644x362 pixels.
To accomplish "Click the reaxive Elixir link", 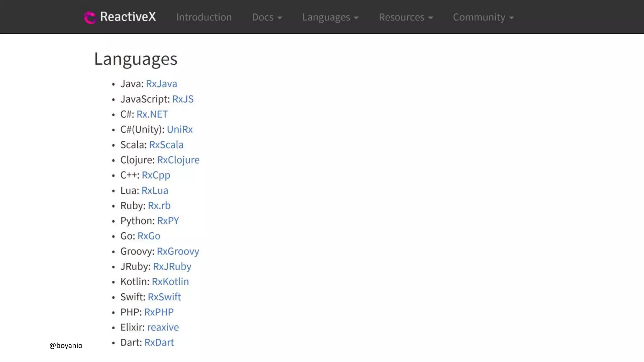I will tap(163, 327).
